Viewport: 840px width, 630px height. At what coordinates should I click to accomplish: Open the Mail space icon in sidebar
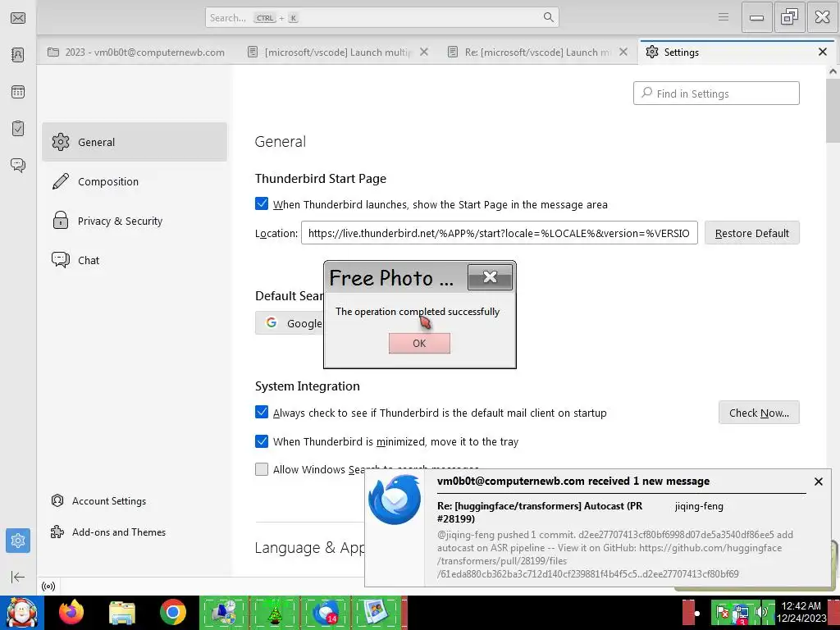point(18,18)
